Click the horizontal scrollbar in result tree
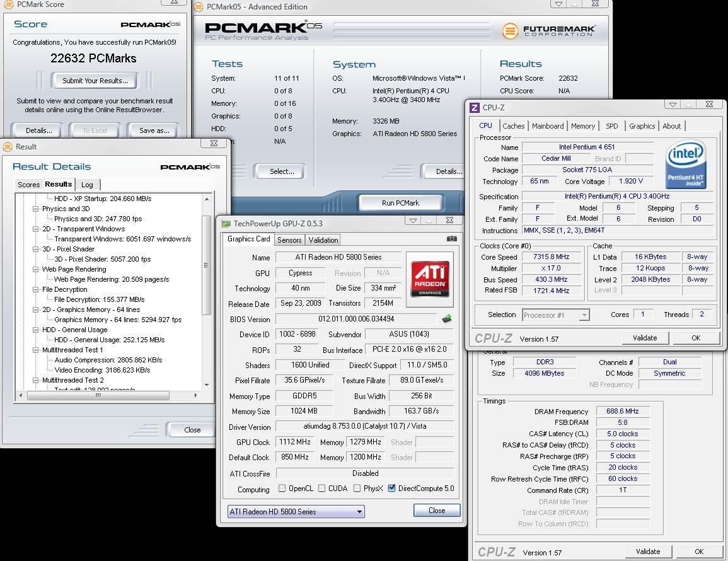The width and height of the screenshot is (728, 561). 98,395
